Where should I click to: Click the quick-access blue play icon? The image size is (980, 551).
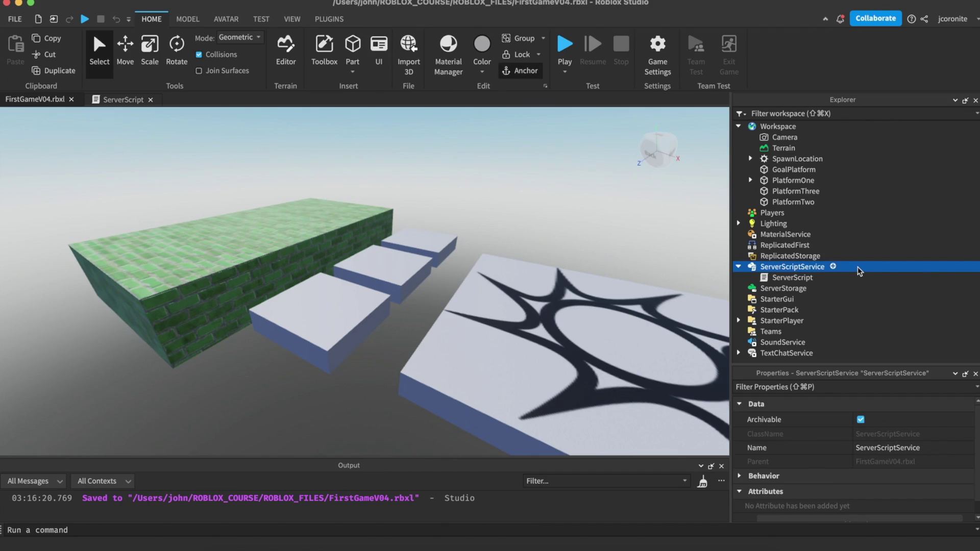tap(85, 19)
